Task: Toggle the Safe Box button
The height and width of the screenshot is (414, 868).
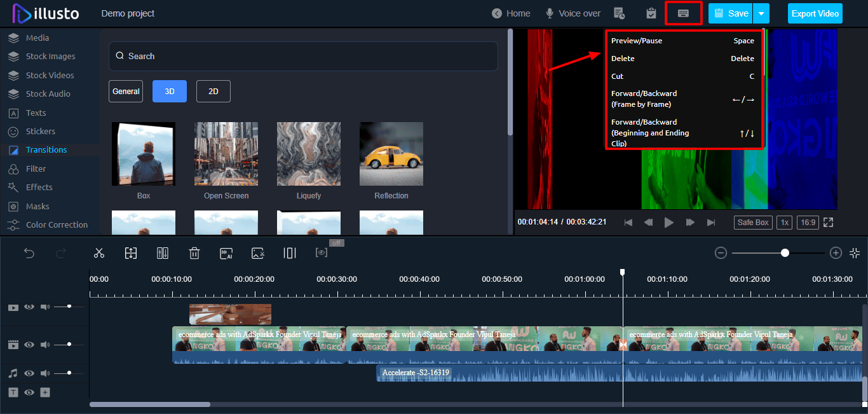Action: 754,223
